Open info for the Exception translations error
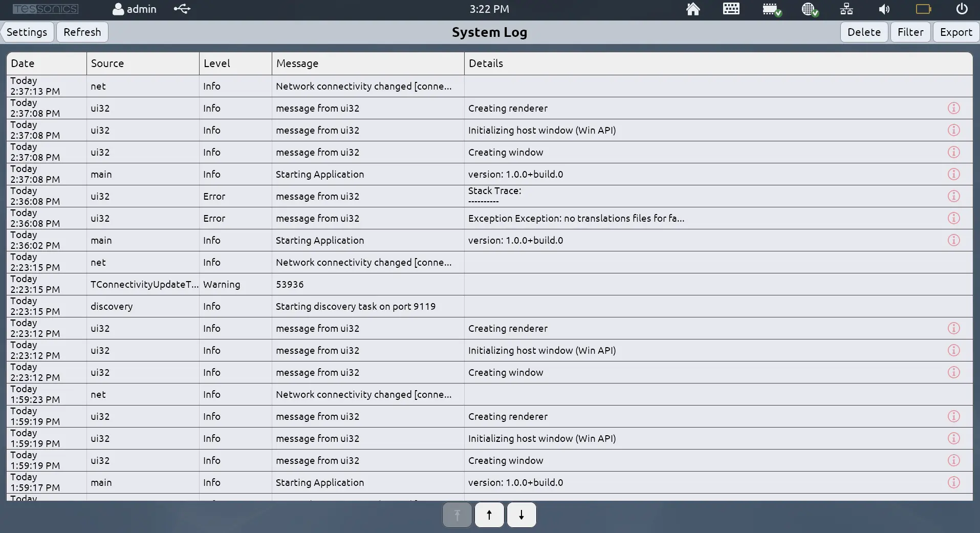The image size is (980, 533). pos(953,218)
